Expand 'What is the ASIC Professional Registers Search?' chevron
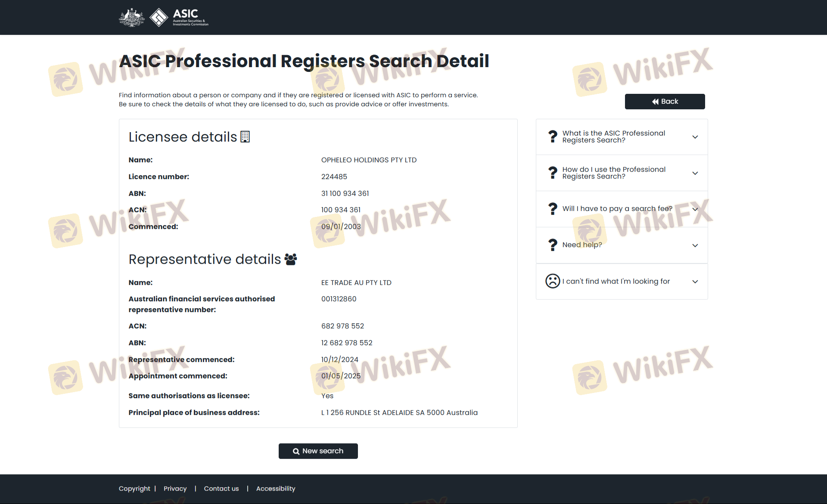The width and height of the screenshot is (827, 504). pos(695,137)
